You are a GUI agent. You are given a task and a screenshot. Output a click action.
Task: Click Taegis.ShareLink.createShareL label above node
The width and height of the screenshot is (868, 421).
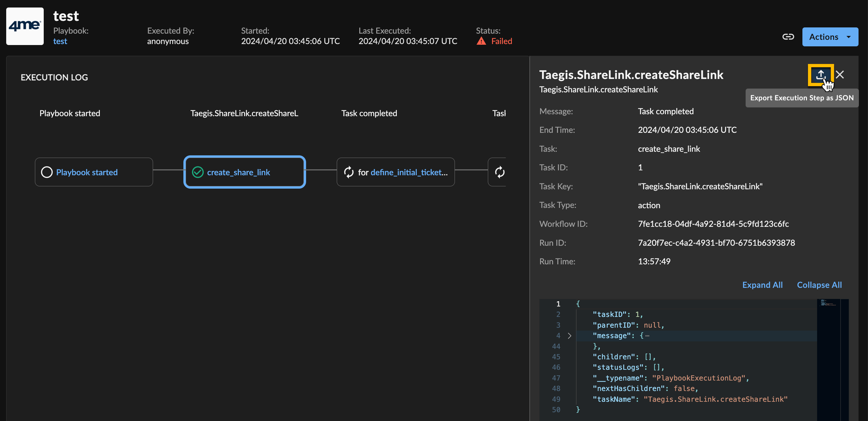[244, 113]
